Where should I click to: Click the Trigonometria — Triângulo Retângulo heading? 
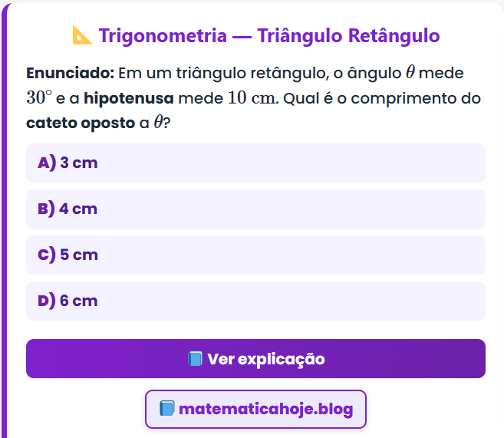pos(268,35)
